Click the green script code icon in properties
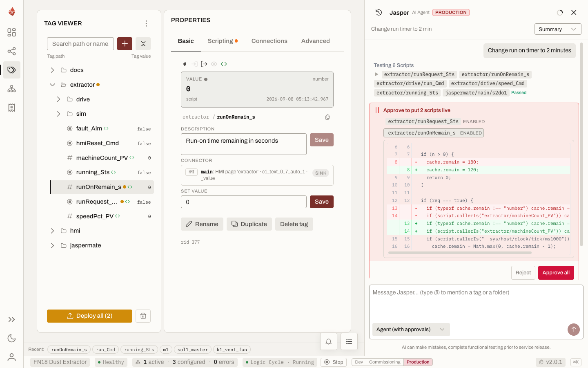This screenshot has height=368, width=588. pos(224,64)
